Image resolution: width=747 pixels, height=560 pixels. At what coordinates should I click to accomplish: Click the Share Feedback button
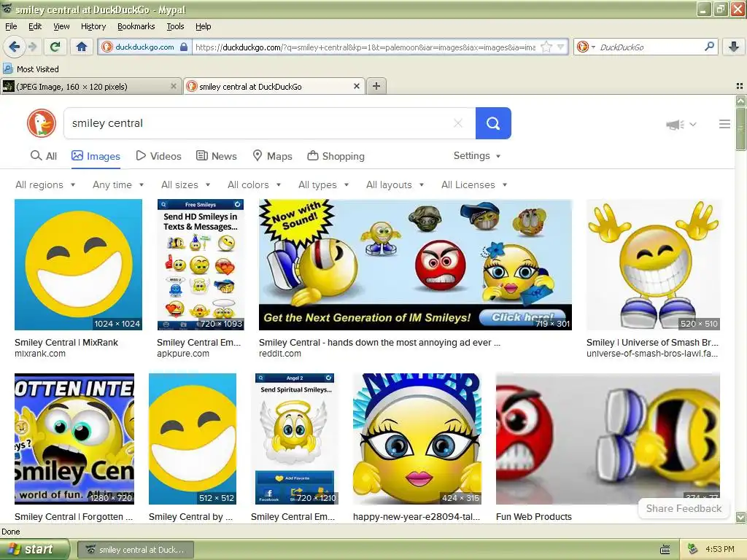pyautogui.click(x=684, y=508)
